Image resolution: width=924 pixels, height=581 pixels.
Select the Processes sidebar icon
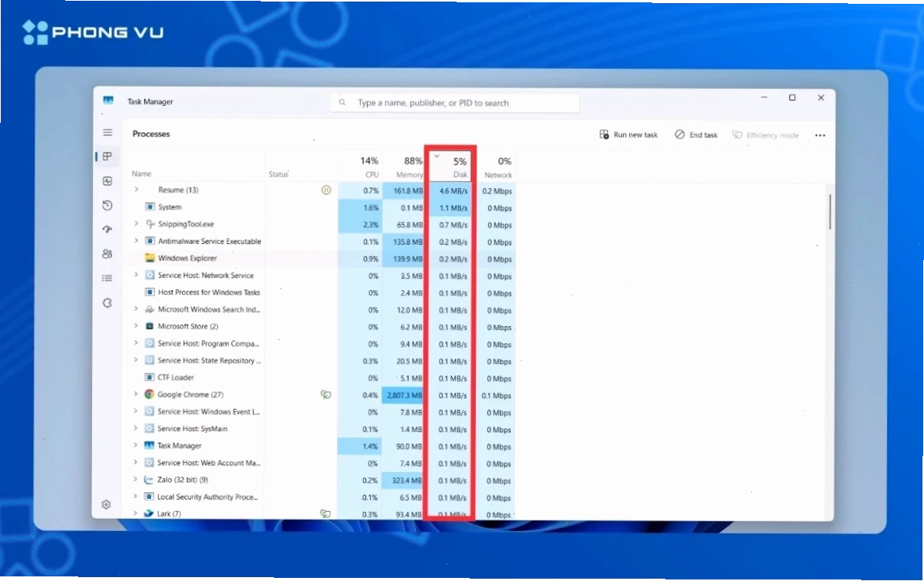pos(107,157)
